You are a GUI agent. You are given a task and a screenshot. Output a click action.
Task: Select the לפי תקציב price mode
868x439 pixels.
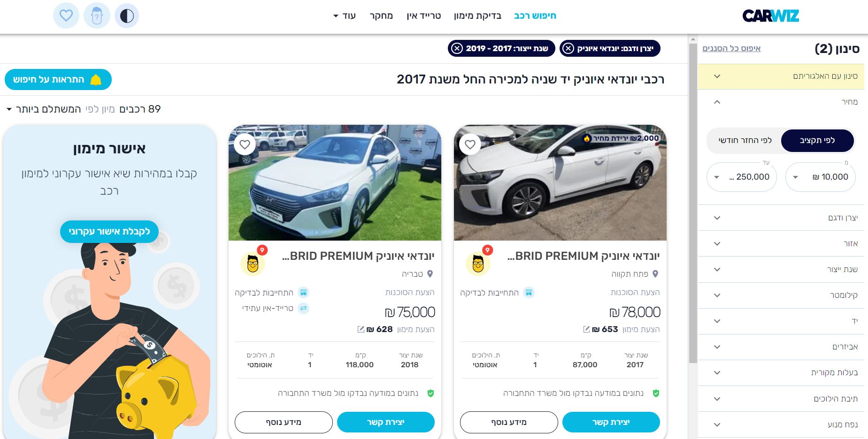point(817,140)
